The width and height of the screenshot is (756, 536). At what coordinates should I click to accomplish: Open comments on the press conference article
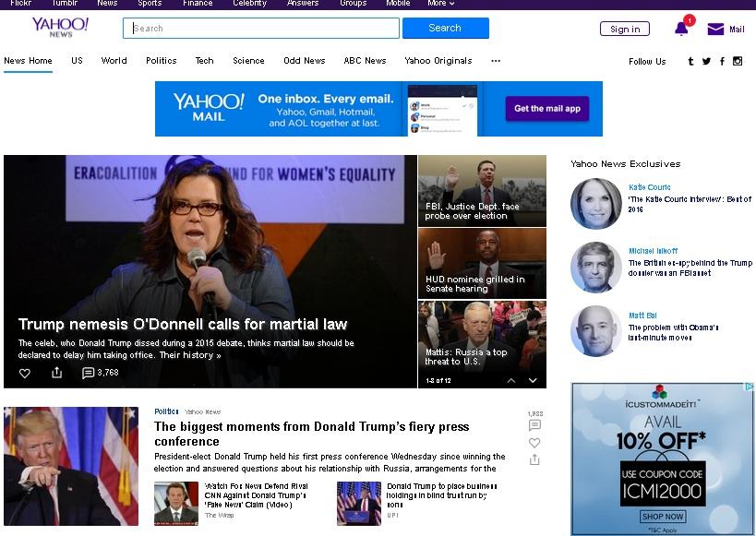(x=534, y=424)
